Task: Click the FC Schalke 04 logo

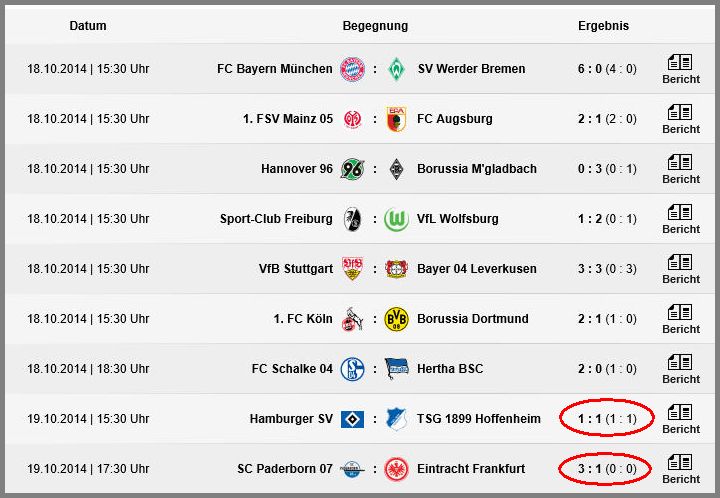Action: pyautogui.click(x=352, y=369)
